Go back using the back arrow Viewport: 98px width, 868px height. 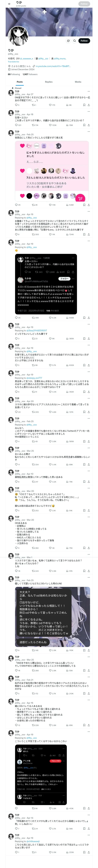(9, 4)
